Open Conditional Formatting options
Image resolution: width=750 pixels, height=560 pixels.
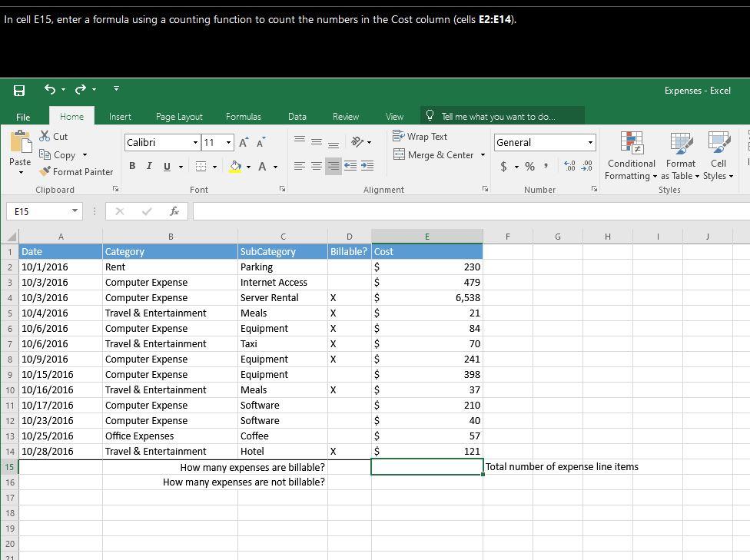coord(631,156)
